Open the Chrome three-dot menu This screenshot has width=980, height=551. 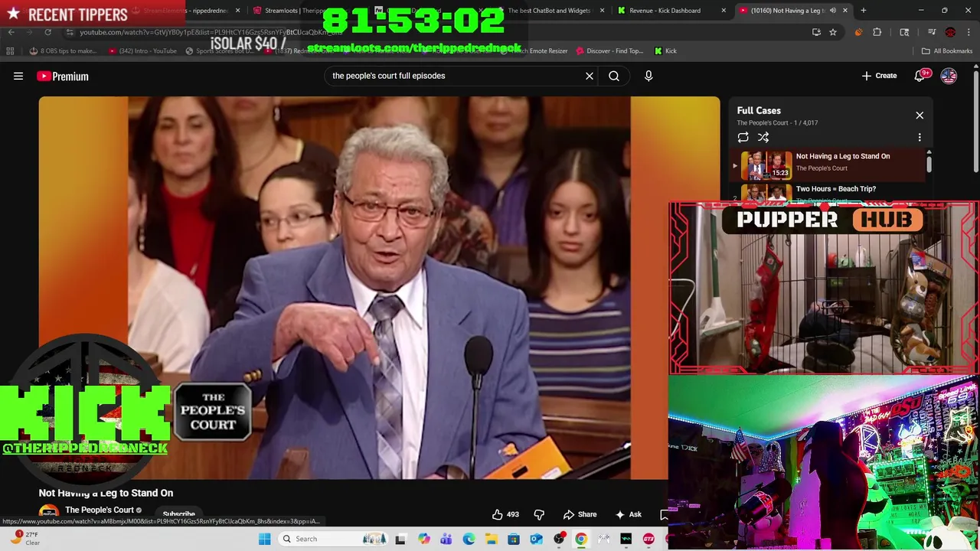coord(969,32)
